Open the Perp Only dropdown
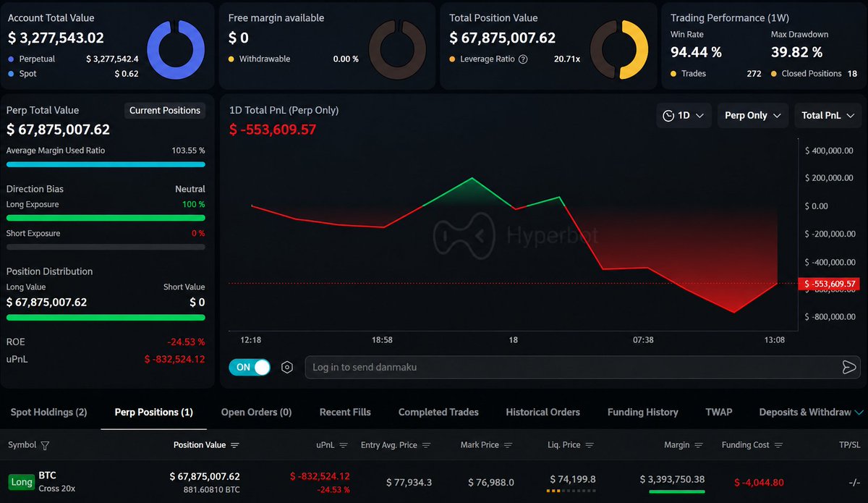This screenshot has width=868, height=503. [x=752, y=115]
